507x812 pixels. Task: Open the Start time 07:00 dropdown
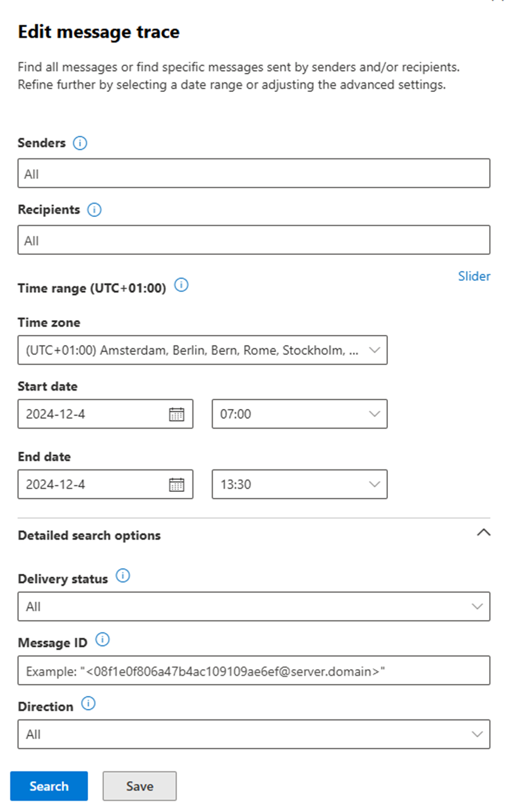click(299, 414)
